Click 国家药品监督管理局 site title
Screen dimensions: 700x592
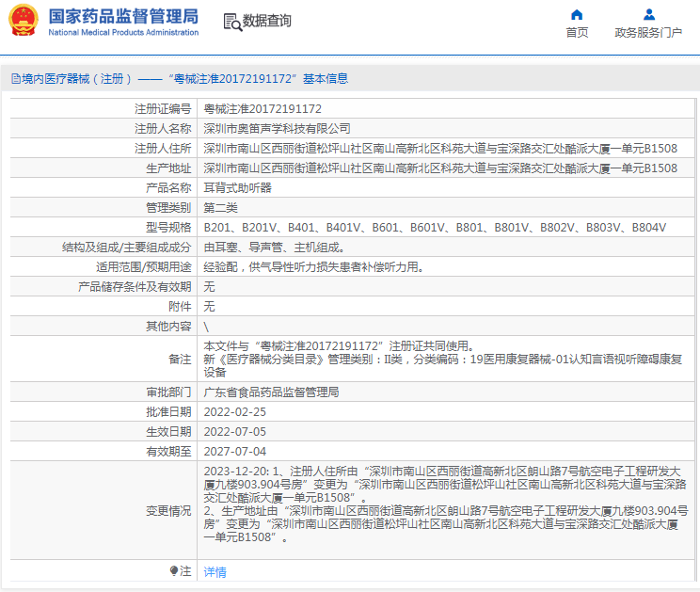click(x=123, y=17)
